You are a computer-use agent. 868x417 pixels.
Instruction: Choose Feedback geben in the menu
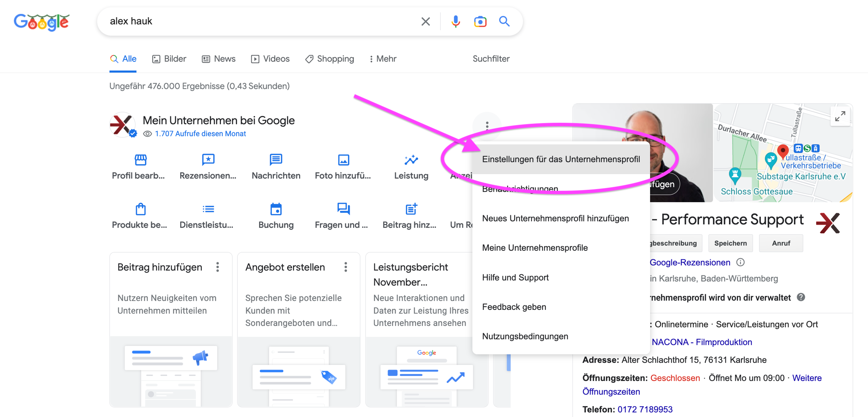point(561,307)
